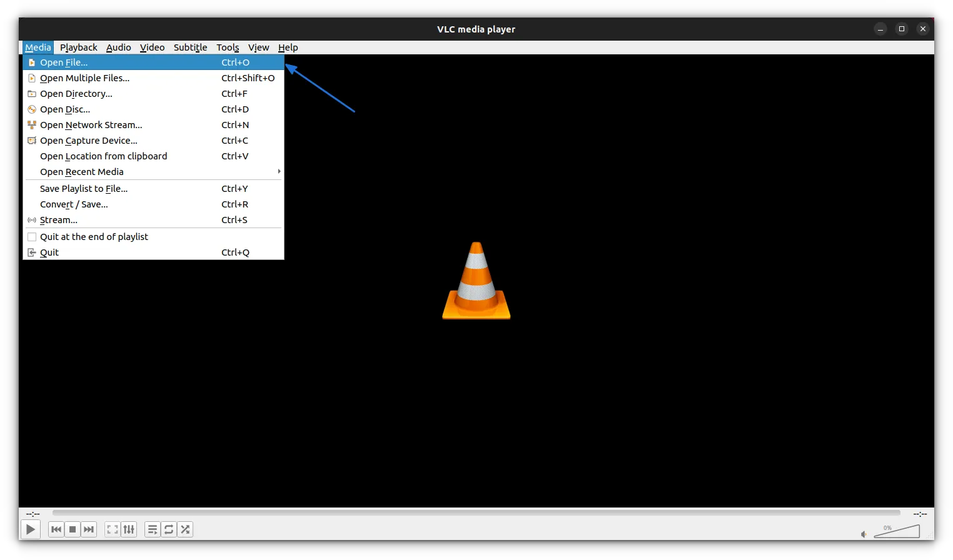953x560 pixels.
Task: Click the Stop playback icon
Action: [x=72, y=529]
